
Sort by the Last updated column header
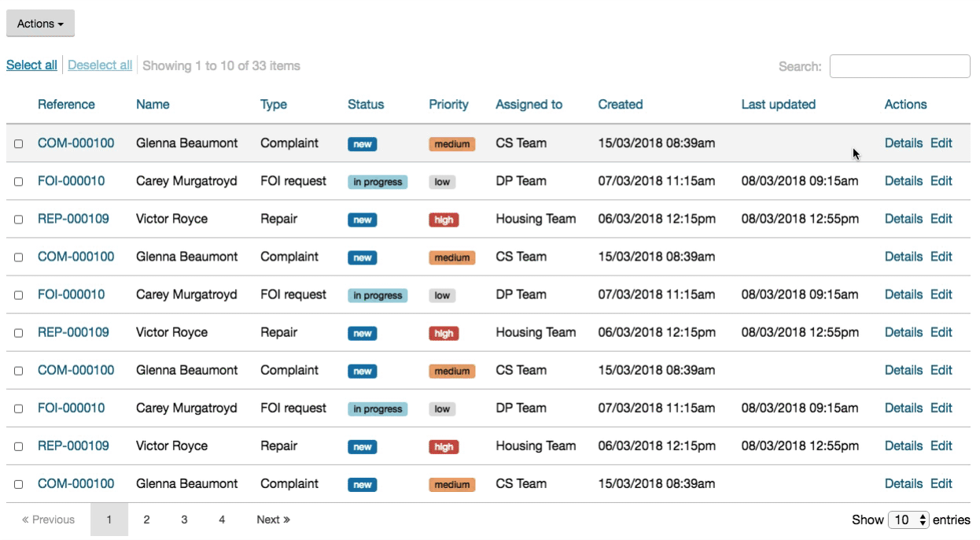778,105
